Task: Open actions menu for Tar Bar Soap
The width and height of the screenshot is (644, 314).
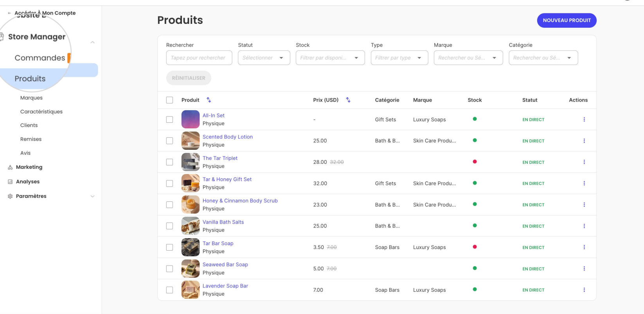Action: point(584,247)
